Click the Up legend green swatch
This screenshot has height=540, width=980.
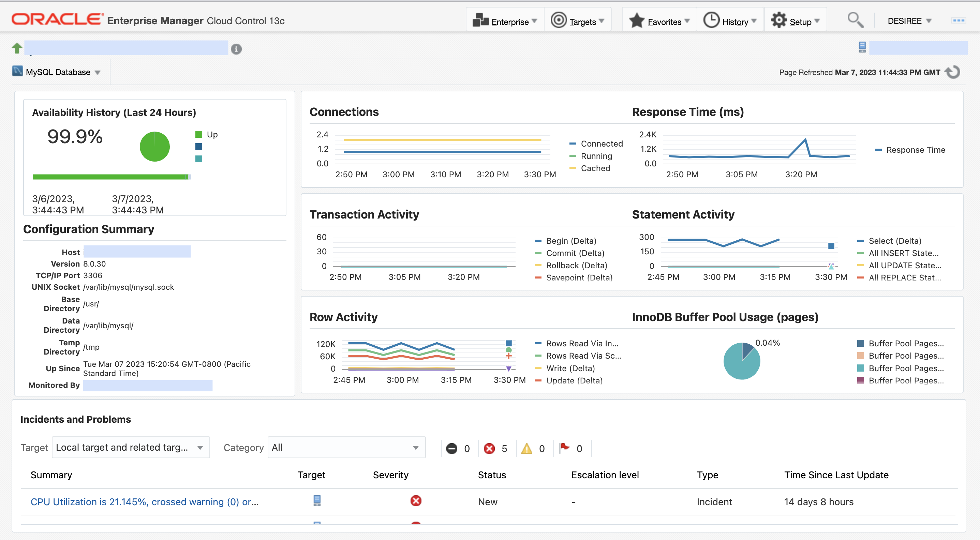(198, 134)
